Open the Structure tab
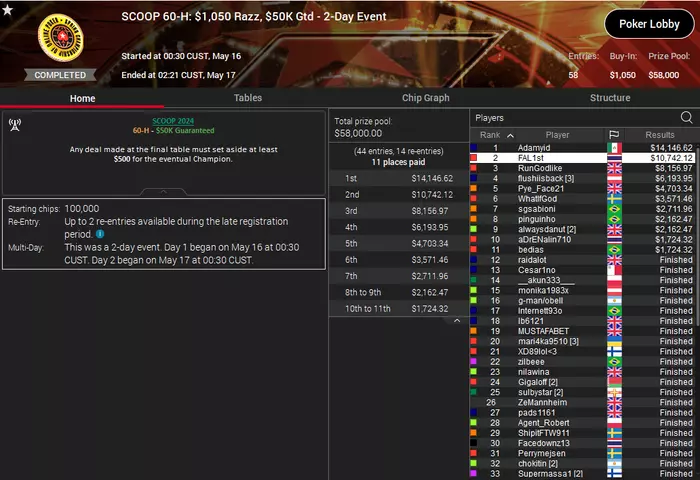The width and height of the screenshot is (700, 480). [610, 98]
